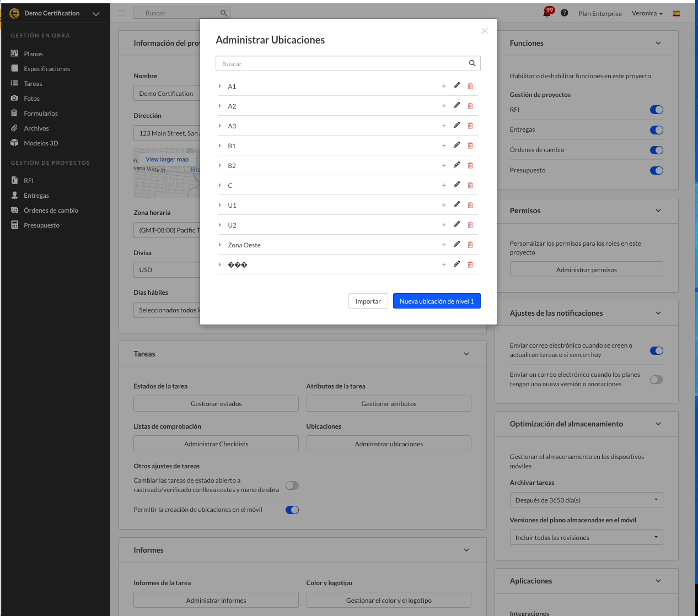Screen dimensions: 698x616
Task: Click the Modelos 3D cube icon
Action: point(14,143)
